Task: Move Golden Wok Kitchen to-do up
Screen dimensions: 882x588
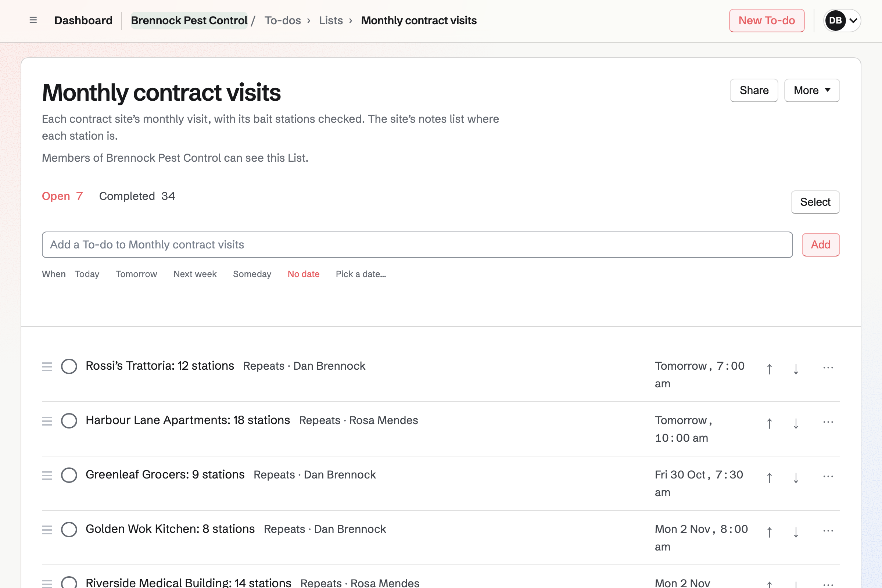Action: tap(769, 532)
